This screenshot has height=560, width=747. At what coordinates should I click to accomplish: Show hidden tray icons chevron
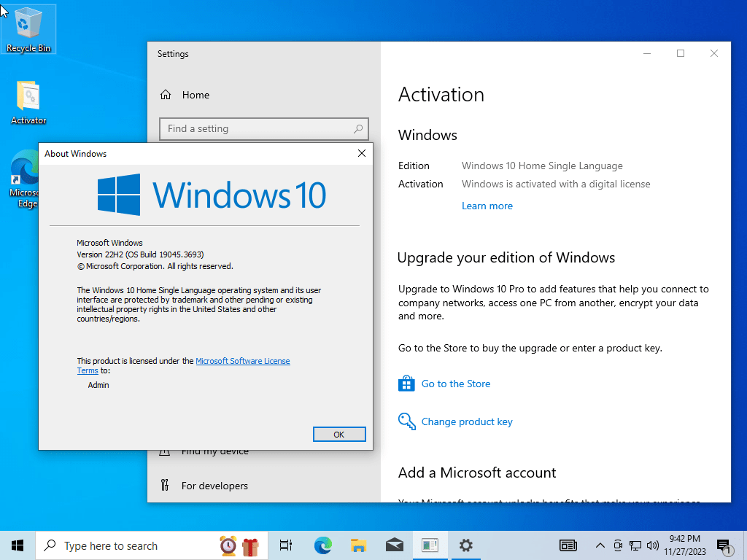coord(600,545)
